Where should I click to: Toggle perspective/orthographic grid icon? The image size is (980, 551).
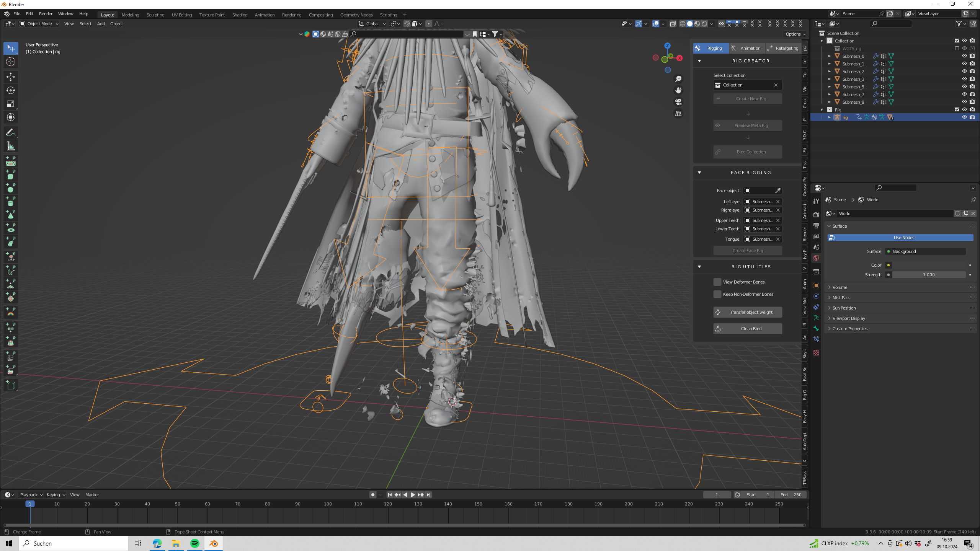678,114
